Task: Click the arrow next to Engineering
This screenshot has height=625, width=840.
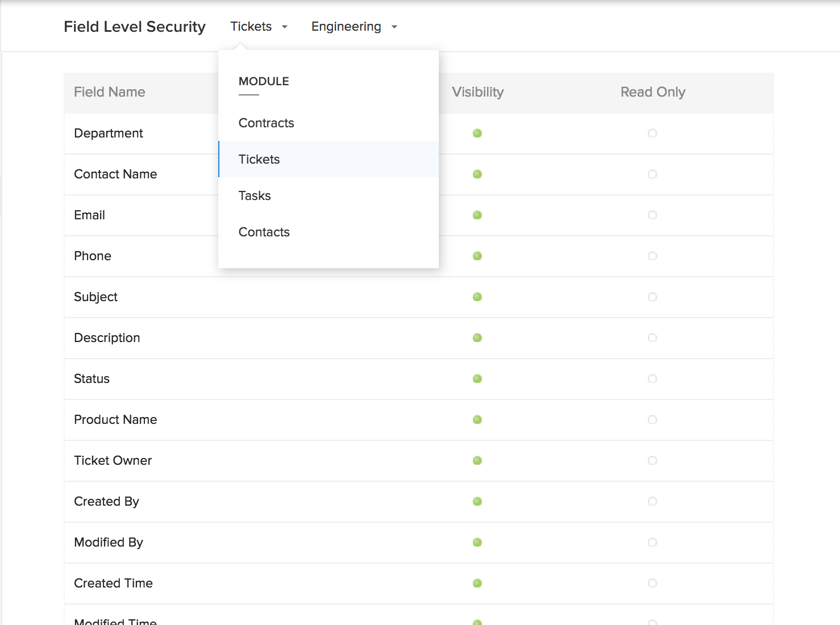Action: pos(394,27)
